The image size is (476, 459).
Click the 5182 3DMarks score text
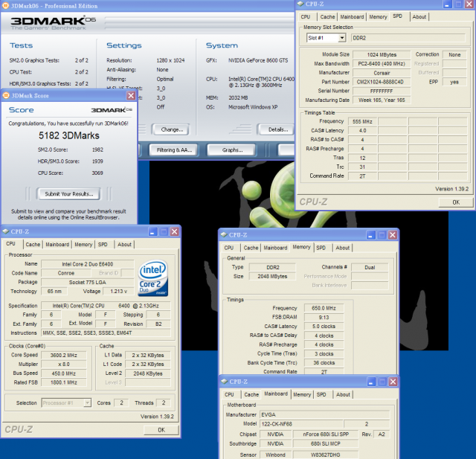pos(69,135)
